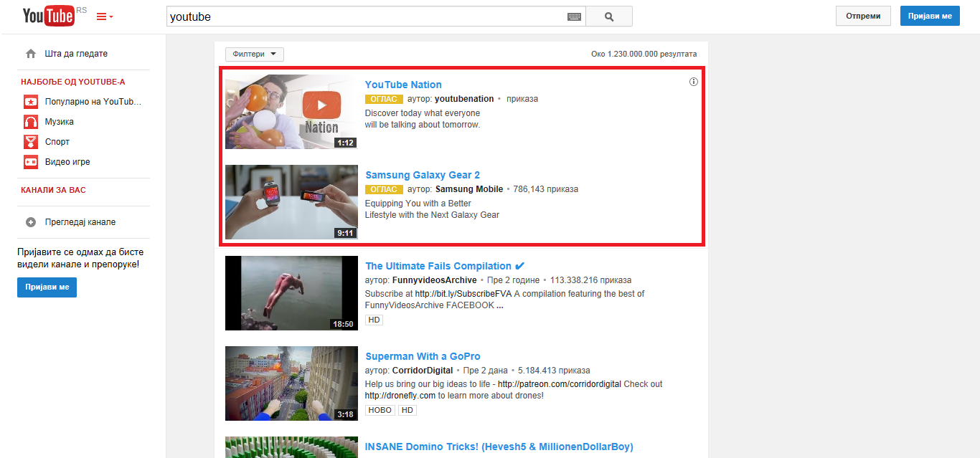Click ОГЛАС badge on Samsung Galaxy Gear
The image size is (980, 458).
click(384, 189)
